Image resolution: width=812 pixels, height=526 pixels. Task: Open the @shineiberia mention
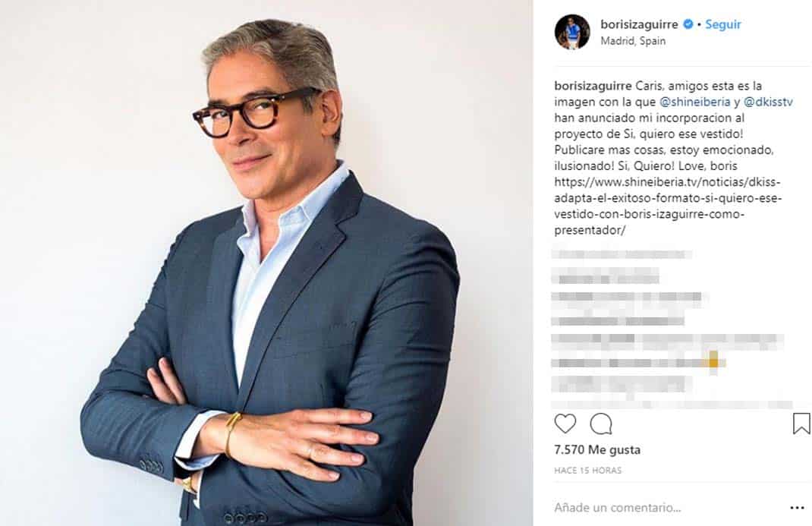[x=695, y=102]
